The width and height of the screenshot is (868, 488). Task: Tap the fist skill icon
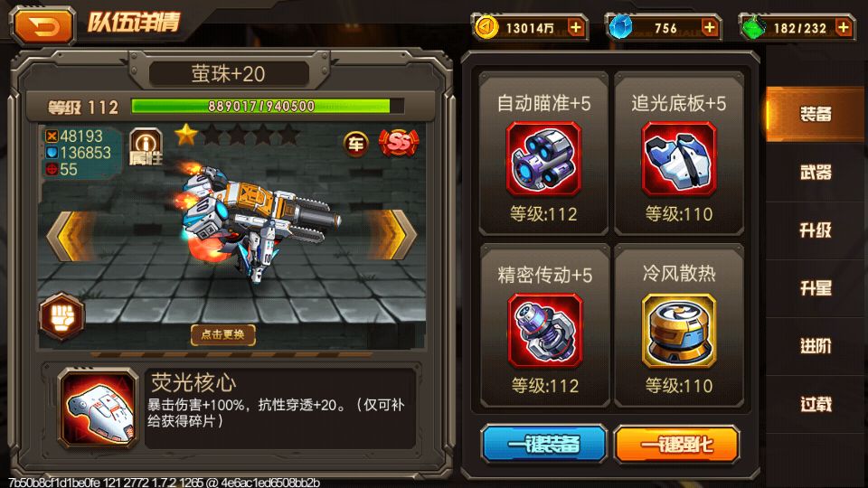61,316
